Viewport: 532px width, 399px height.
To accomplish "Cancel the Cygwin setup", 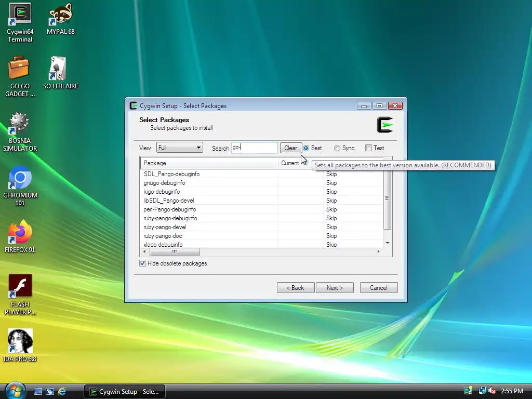I will [x=379, y=288].
